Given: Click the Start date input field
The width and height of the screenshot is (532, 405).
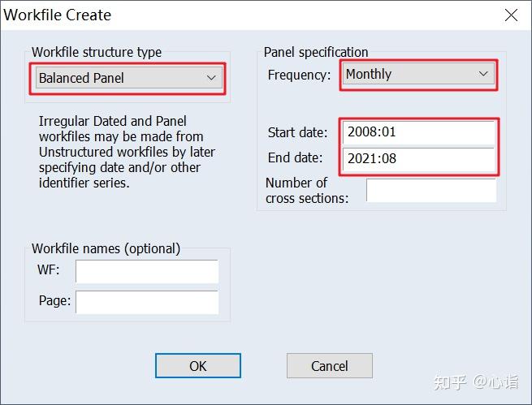Looking at the screenshot, I should [x=419, y=131].
